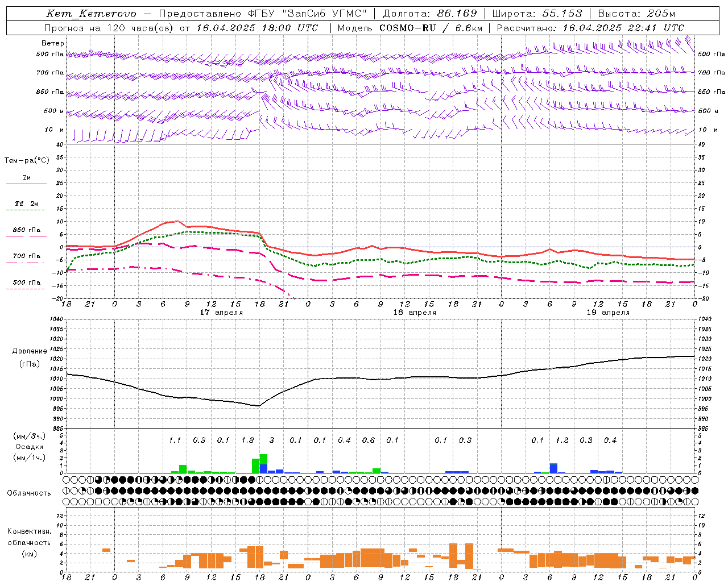The width and height of the screenshot is (728, 582).
Task: Click the (мм/3ч.) precipitation unit label
Action: point(30,436)
